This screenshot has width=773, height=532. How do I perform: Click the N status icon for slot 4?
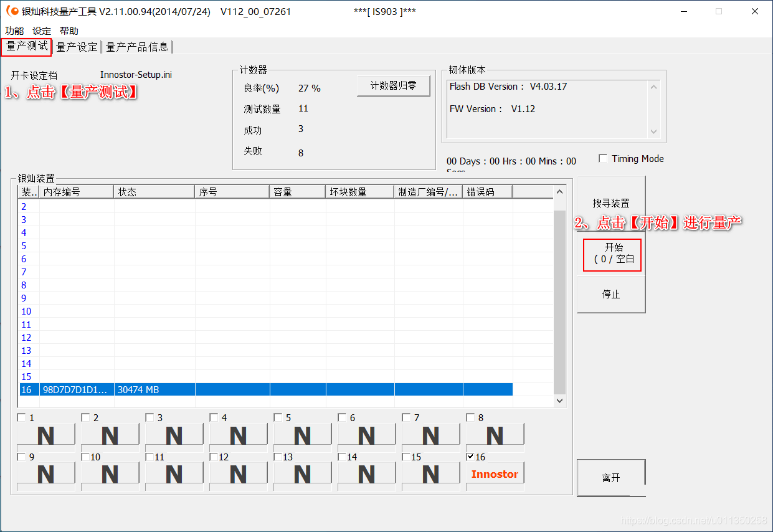238,435
